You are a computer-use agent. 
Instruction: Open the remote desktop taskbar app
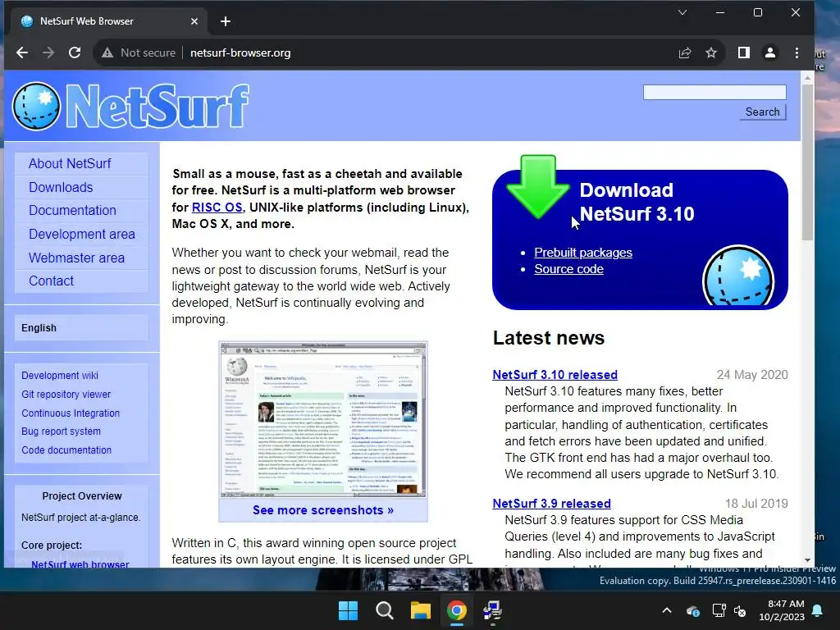click(492, 610)
